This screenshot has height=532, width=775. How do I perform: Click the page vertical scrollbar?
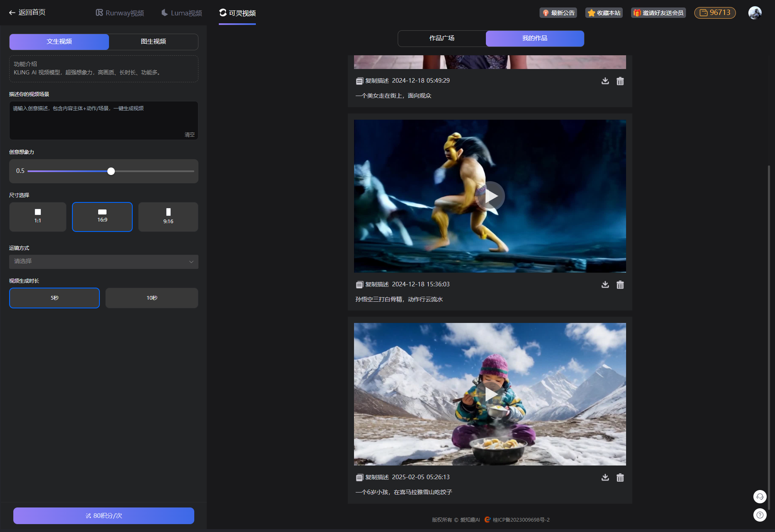[769, 337]
